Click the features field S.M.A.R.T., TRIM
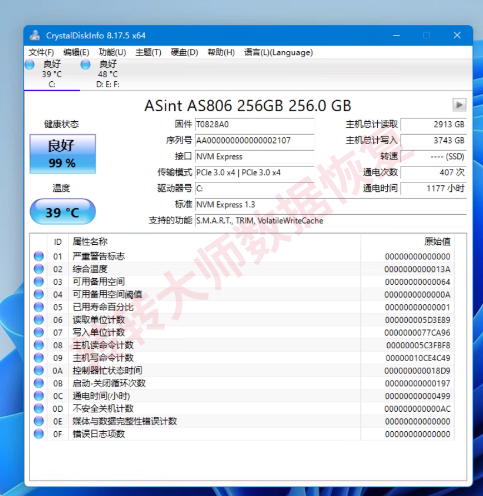483x496 pixels. [x=331, y=221]
